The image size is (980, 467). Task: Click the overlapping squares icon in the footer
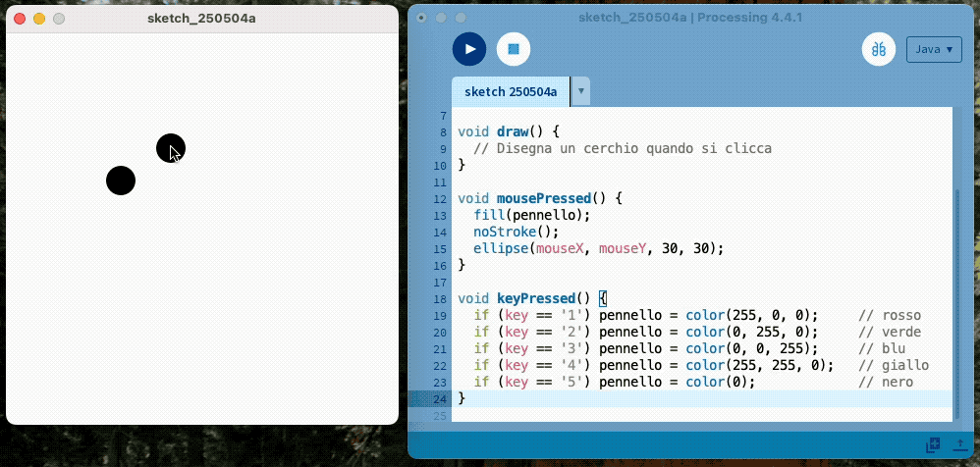coord(933,444)
